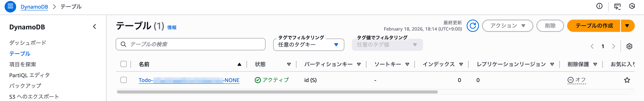Collapse the DynamoDB sidebar panel
This screenshot has width=644, height=101.
pyautogui.click(x=95, y=26)
